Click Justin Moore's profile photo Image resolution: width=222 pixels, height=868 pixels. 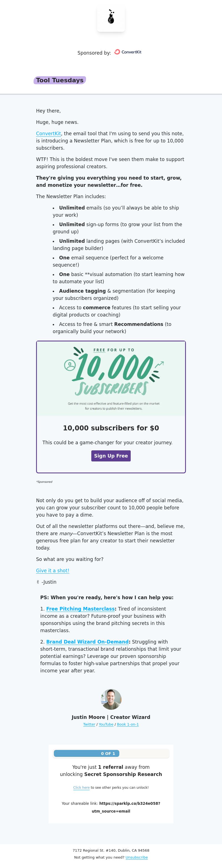111,699
